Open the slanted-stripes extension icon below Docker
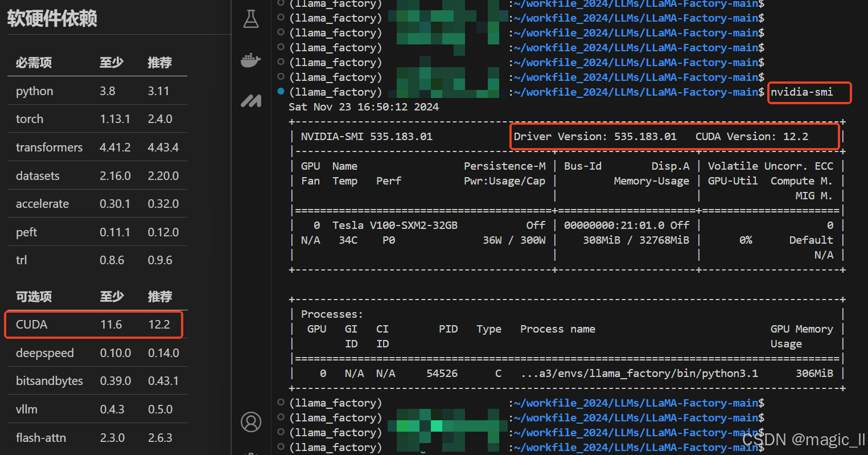 click(251, 101)
